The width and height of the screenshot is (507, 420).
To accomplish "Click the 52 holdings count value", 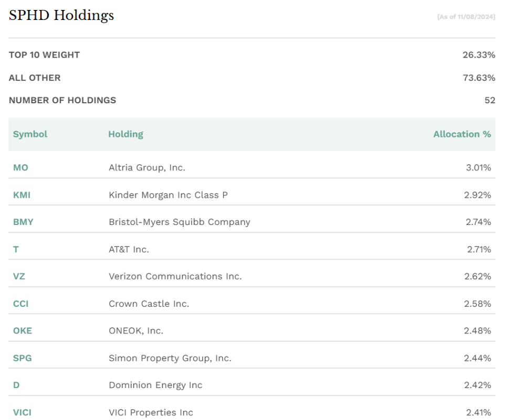I will (490, 100).
